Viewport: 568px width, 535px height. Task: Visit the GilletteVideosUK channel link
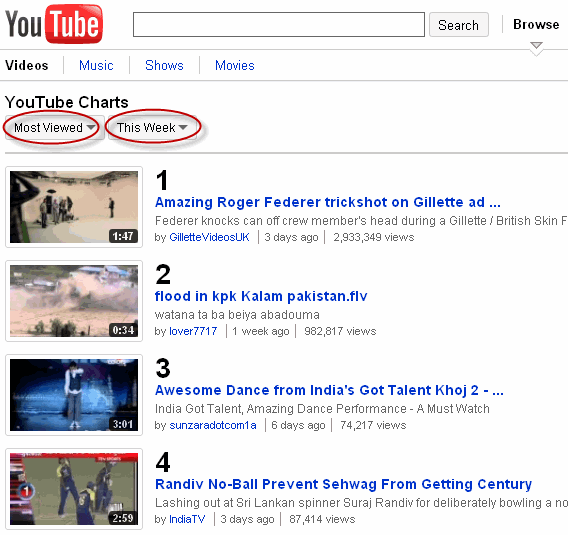click(209, 237)
